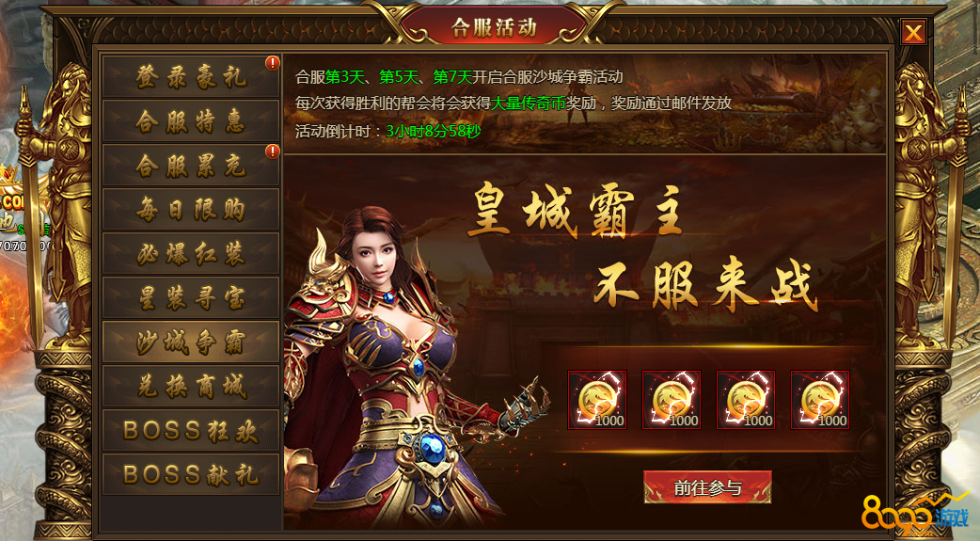
Task: Go to the 必爆红装 tab
Action: tap(191, 254)
